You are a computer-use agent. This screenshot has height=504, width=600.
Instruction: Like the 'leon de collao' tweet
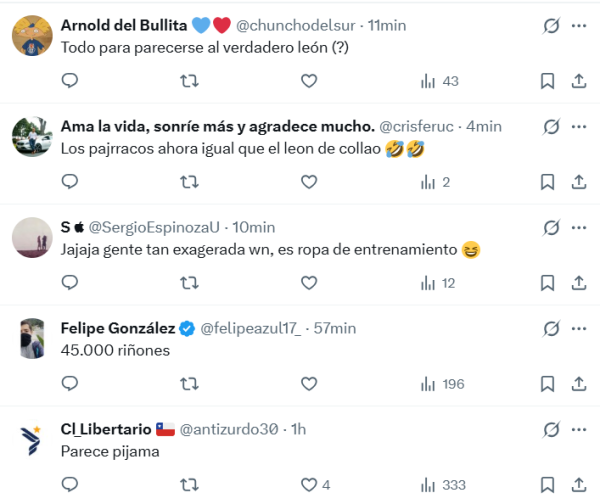[309, 182]
